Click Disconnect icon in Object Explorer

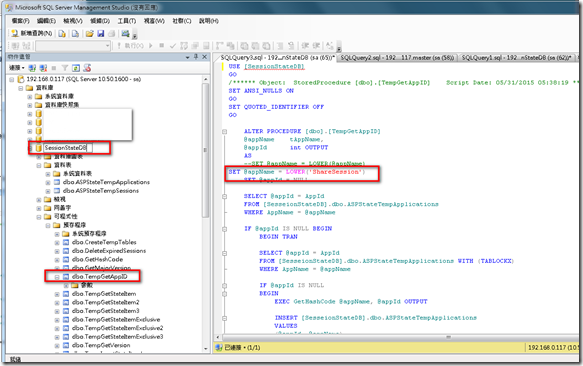pyautogui.click(x=43, y=68)
